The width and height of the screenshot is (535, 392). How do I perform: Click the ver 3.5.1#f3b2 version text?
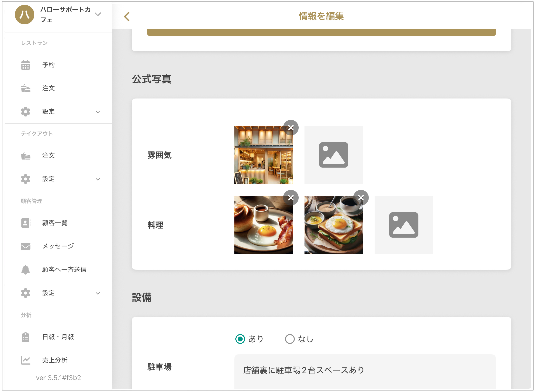[58, 378]
